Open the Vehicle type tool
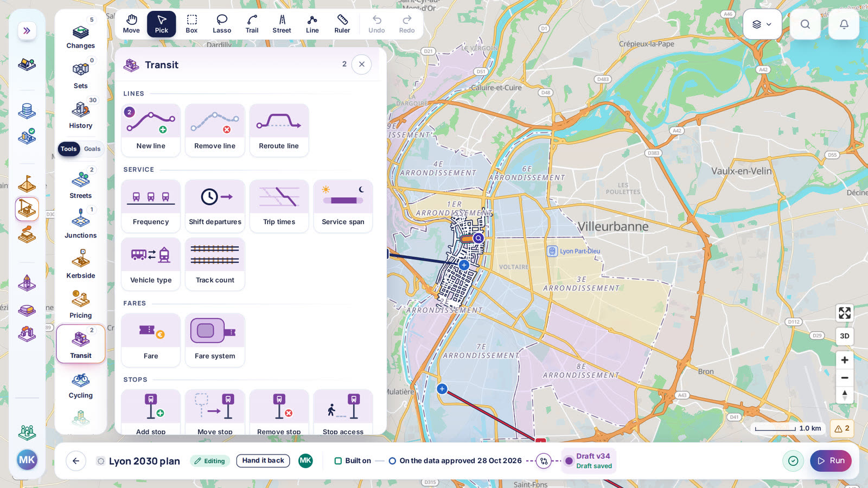The width and height of the screenshot is (868, 488). point(151,264)
